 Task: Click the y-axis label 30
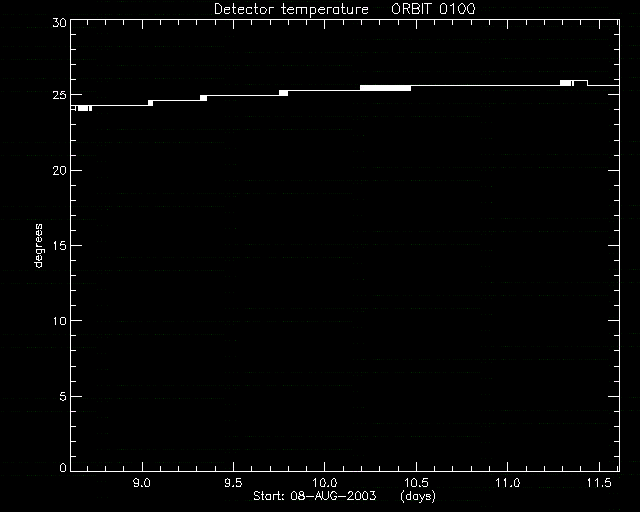coord(59,22)
